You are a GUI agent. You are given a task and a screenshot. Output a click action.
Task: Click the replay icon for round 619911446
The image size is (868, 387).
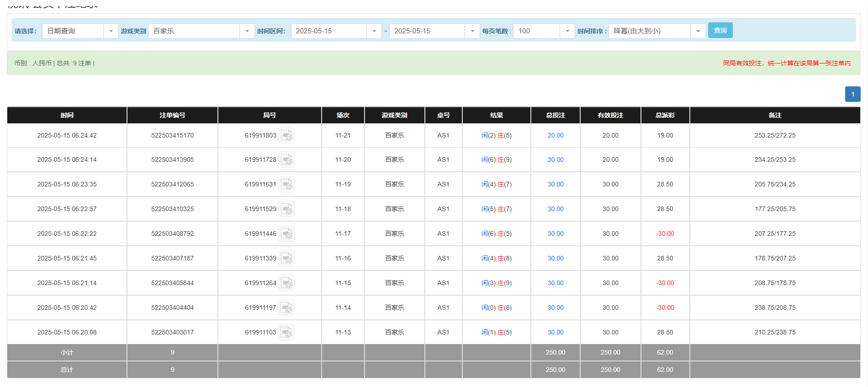[286, 234]
